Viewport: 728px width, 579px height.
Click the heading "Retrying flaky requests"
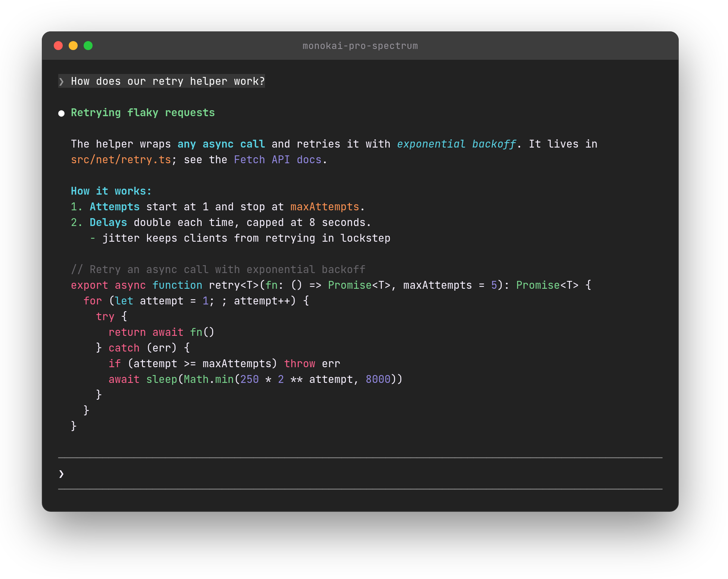pyautogui.click(x=143, y=113)
